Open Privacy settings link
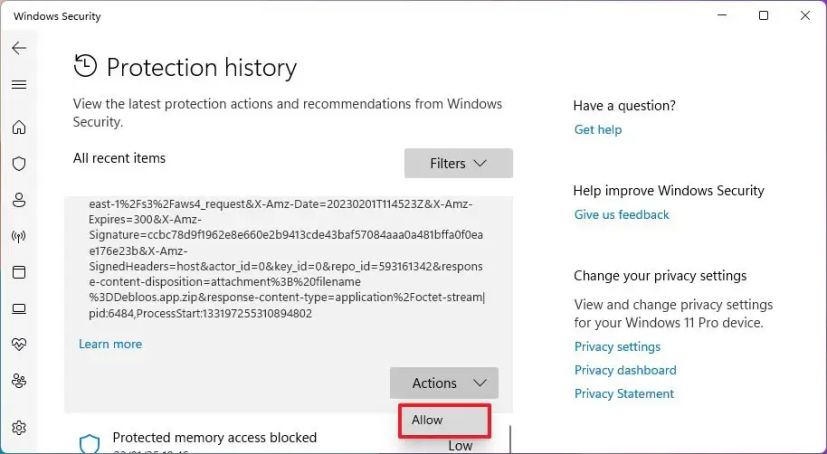The height and width of the screenshot is (454, 827). 617,346
